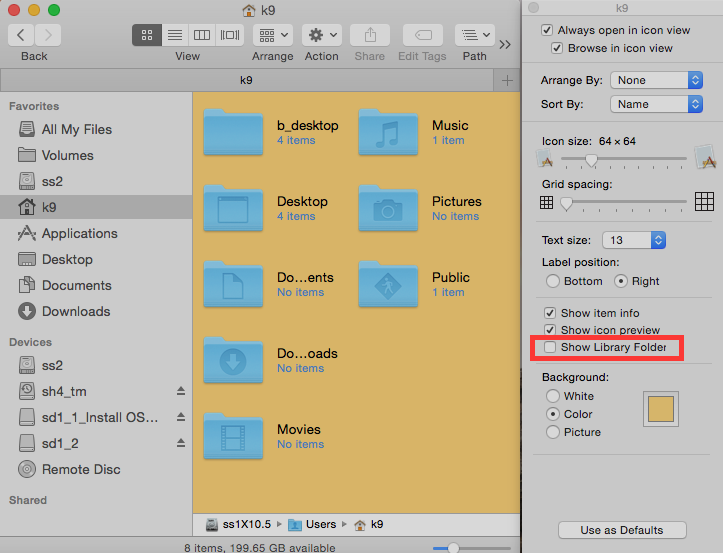
Task: Select the Movies folder
Action: (x=233, y=436)
